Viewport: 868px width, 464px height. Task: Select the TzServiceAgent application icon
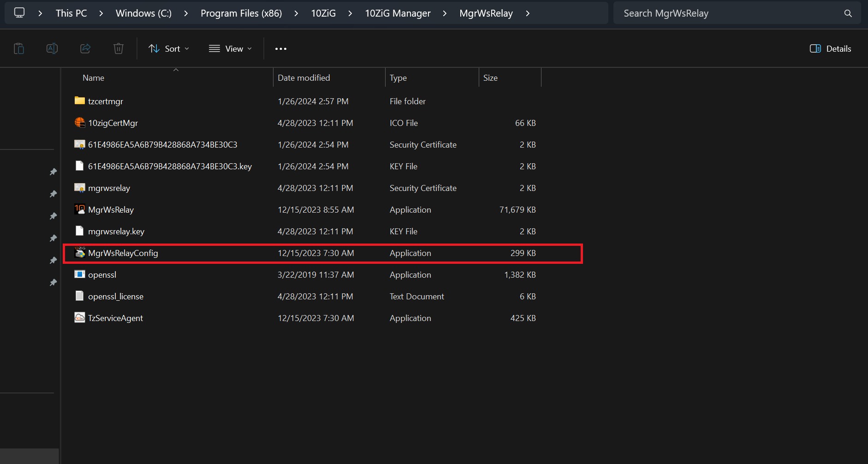[x=80, y=318]
